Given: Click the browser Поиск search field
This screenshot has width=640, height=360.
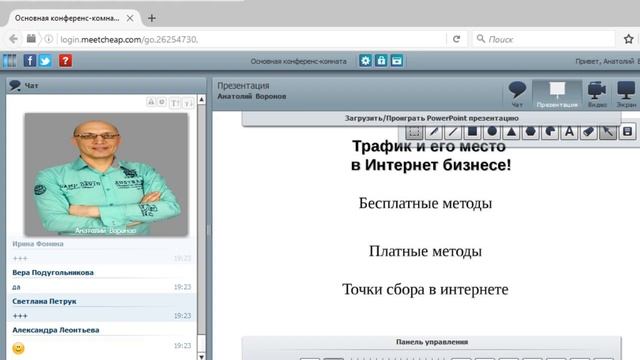Looking at the screenshot, I should click(545, 39).
